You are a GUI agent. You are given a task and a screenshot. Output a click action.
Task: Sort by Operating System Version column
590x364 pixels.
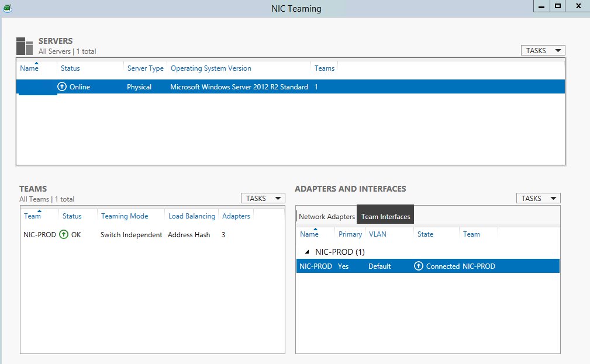pyautogui.click(x=211, y=68)
